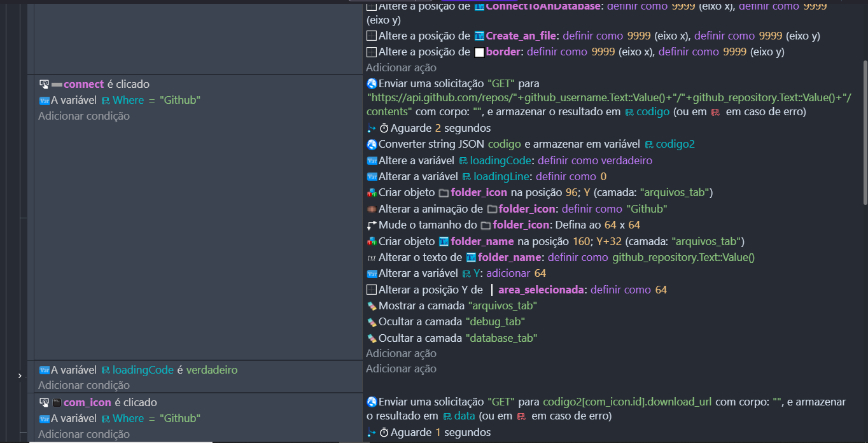Click the cursor icon of connect é clicado condition
This screenshot has width=868, height=443.
(x=44, y=84)
